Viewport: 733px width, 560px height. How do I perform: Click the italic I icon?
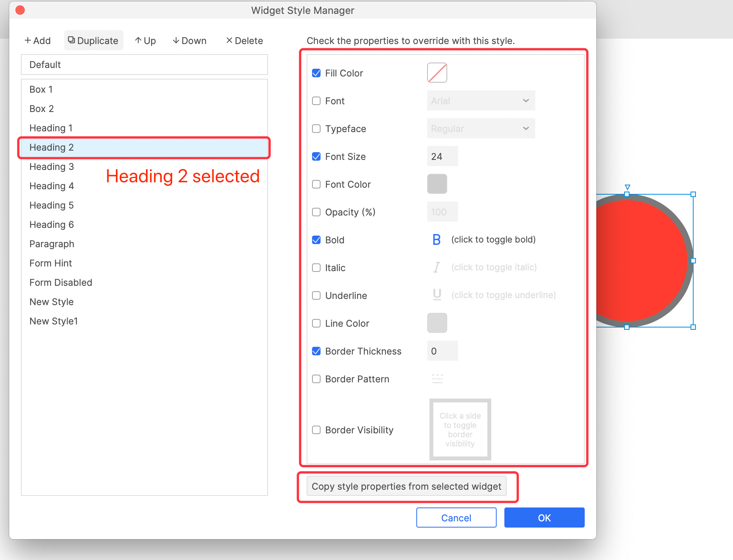(x=436, y=268)
